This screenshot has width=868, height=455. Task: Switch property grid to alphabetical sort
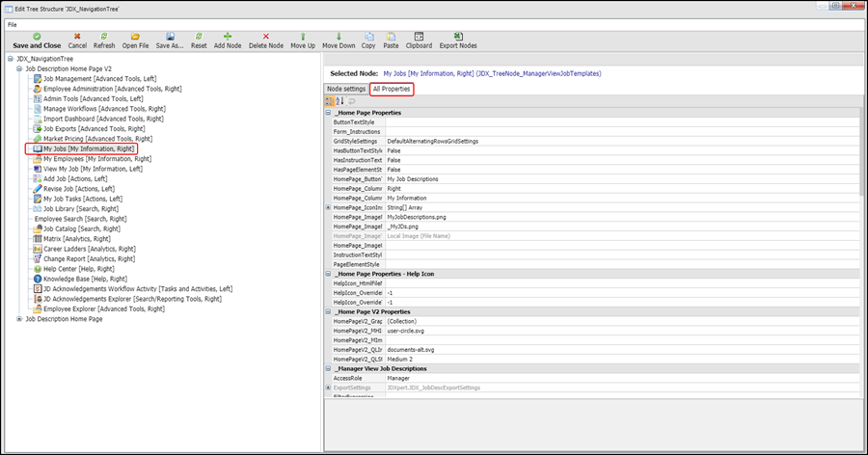coord(339,101)
